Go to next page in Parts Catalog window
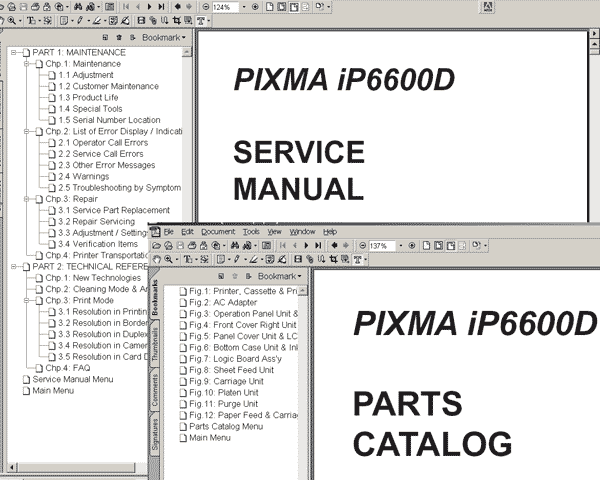 (x=306, y=246)
